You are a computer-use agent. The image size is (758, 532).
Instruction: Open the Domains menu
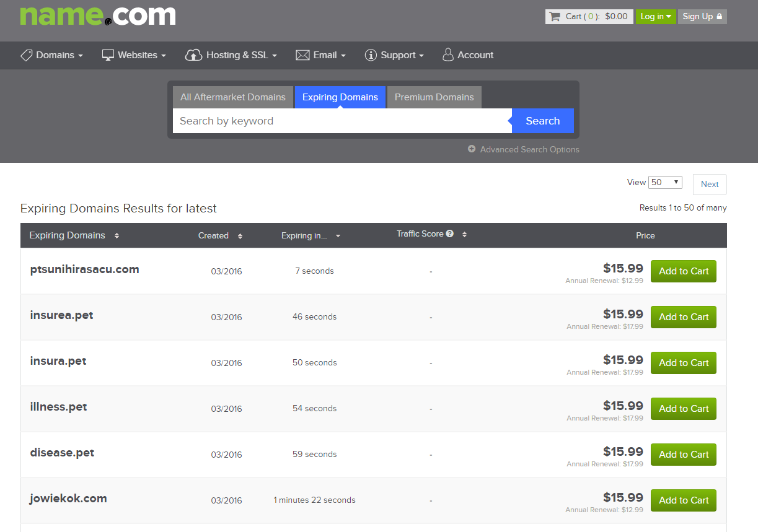pos(51,55)
